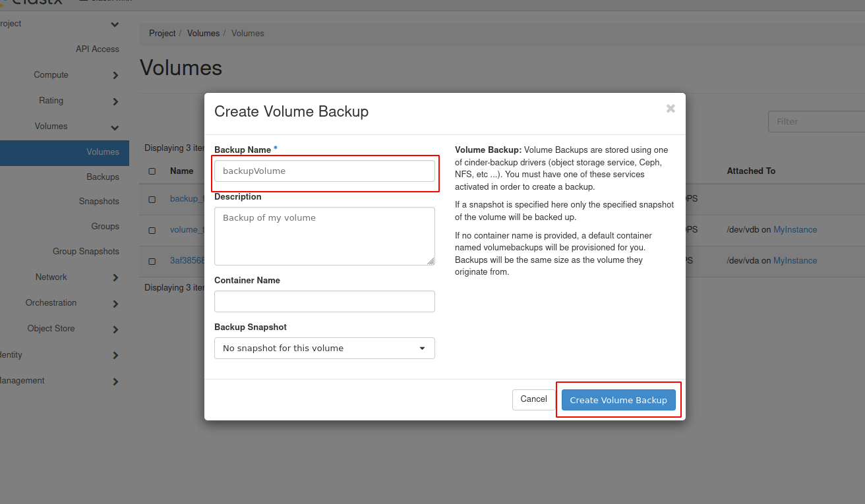Viewport: 865px width, 504px height.
Task: Check the row for volume 3af38568
Action: click(x=152, y=260)
